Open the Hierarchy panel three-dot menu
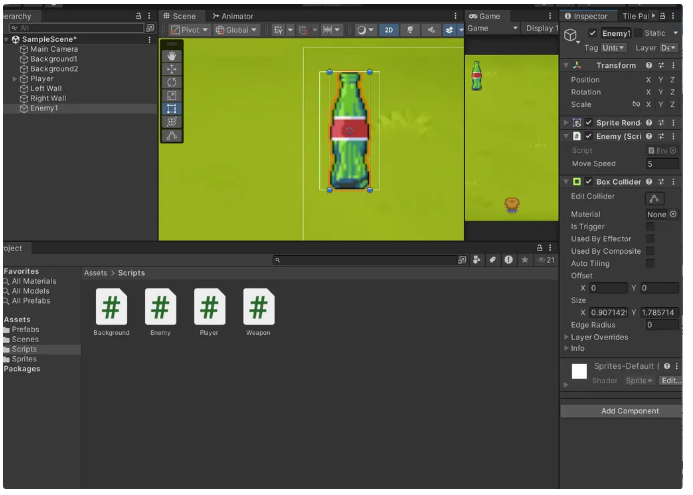 (151, 16)
